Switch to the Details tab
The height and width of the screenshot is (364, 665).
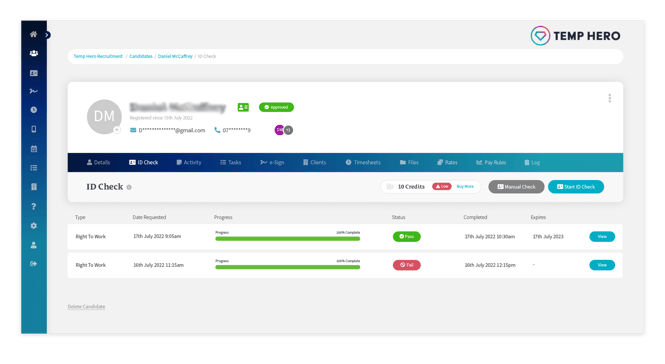tap(98, 162)
